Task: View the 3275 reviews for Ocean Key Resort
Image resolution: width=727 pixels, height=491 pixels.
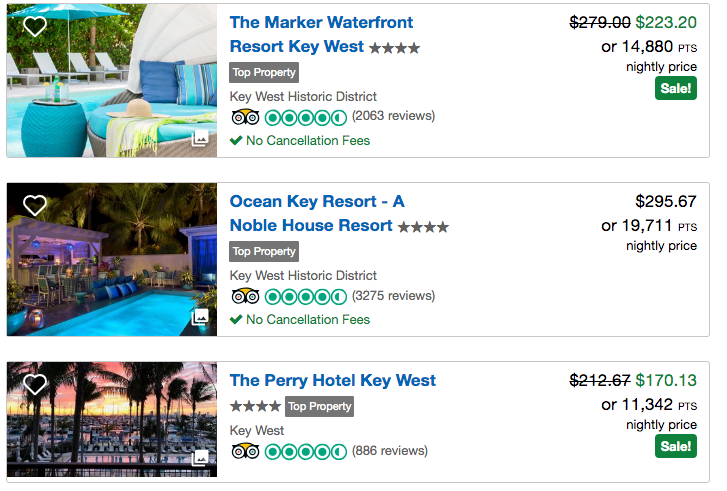Action: coord(394,296)
